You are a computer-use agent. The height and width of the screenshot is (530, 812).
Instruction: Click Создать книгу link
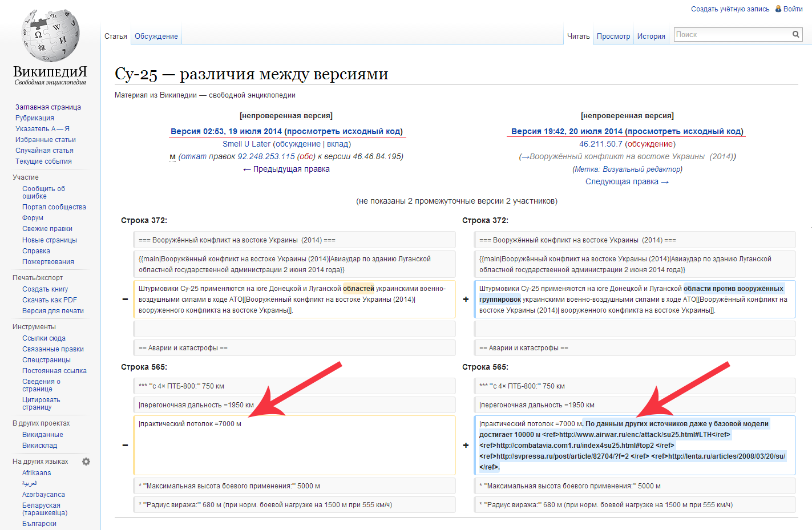(45, 289)
